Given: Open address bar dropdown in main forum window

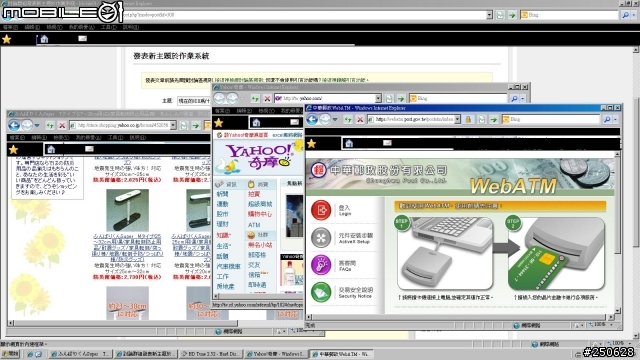Looking at the screenshot, I should coord(489,15).
